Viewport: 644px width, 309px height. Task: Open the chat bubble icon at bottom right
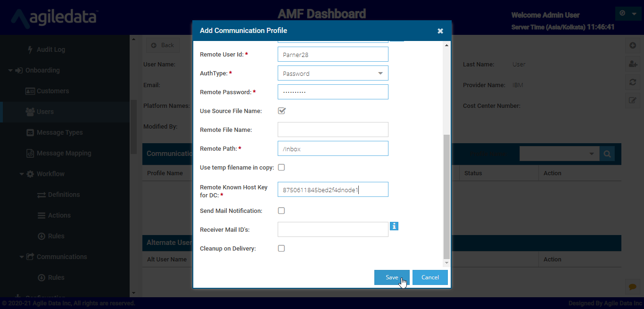pos(633,286)
